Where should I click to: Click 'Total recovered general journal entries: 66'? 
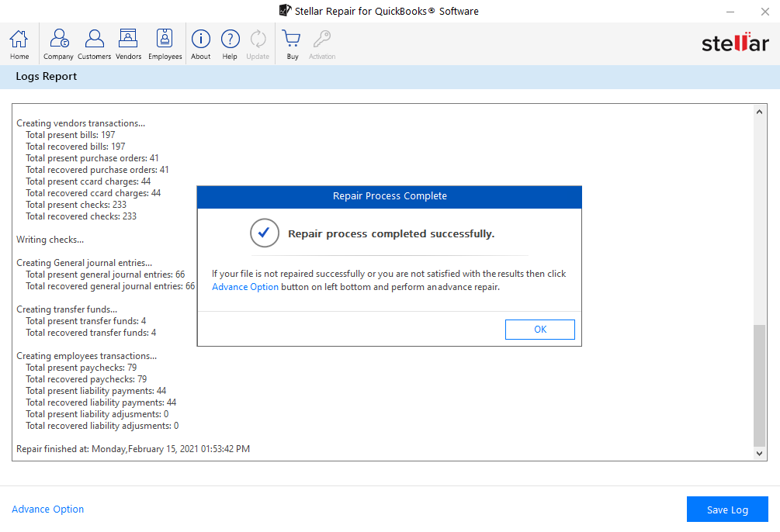pyautogui.click(x=110, y=286)
